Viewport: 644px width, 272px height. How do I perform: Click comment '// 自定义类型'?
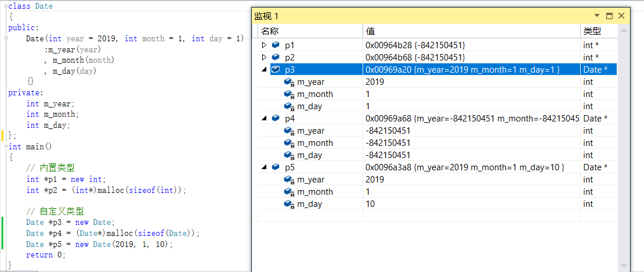[55, 212]
